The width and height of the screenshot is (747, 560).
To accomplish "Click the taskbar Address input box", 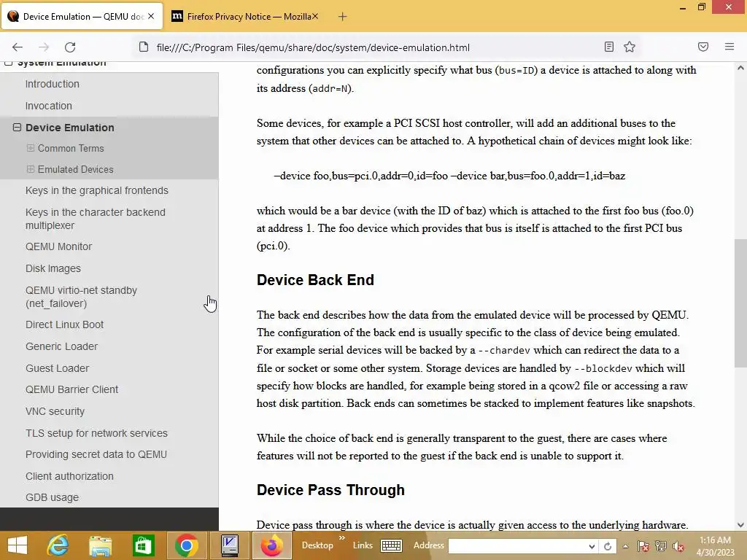I will pos(517,546).
